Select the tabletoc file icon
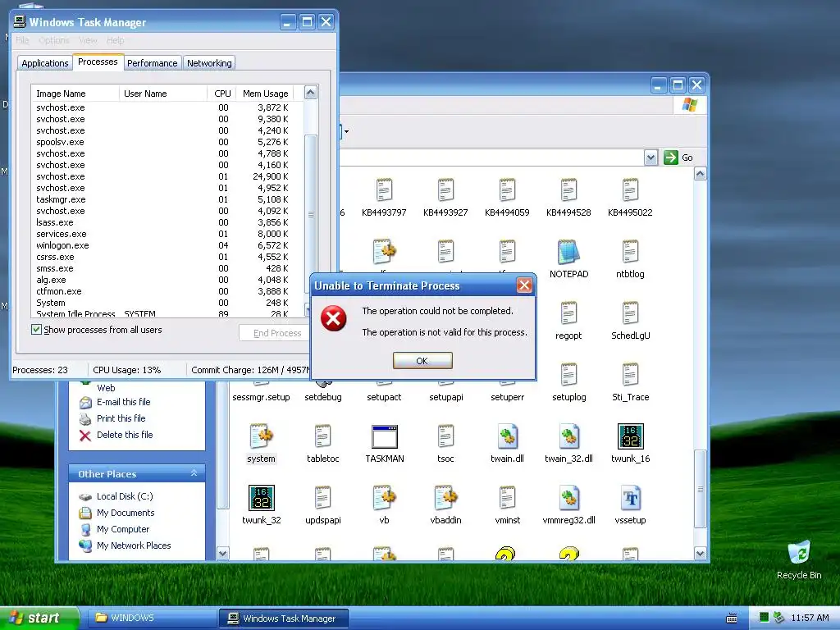This screenshot has height=630, width=840. (x=322, y=436)
